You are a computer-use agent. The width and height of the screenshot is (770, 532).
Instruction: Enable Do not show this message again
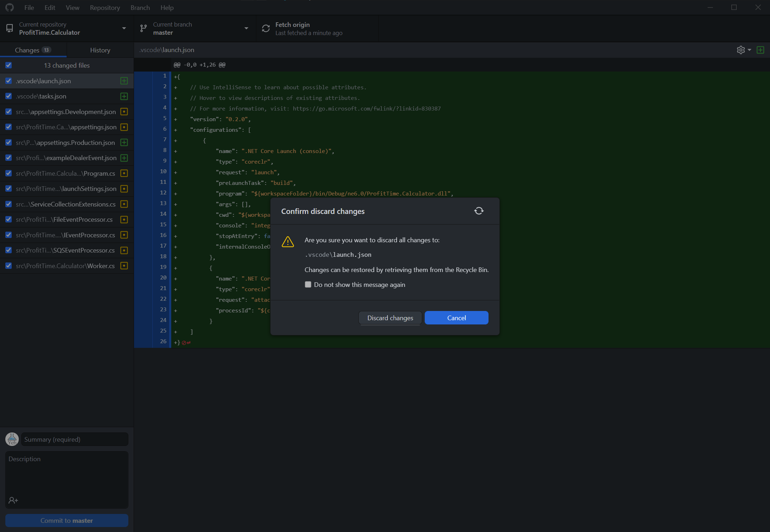click(308, 284)
